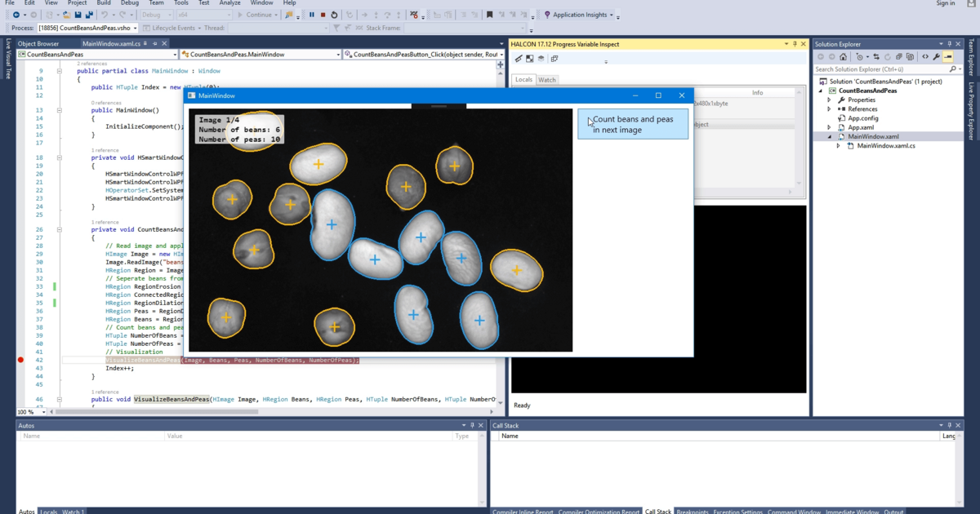
Task: Select App.config in Solution Explorer
Action: tap(862, 118)
